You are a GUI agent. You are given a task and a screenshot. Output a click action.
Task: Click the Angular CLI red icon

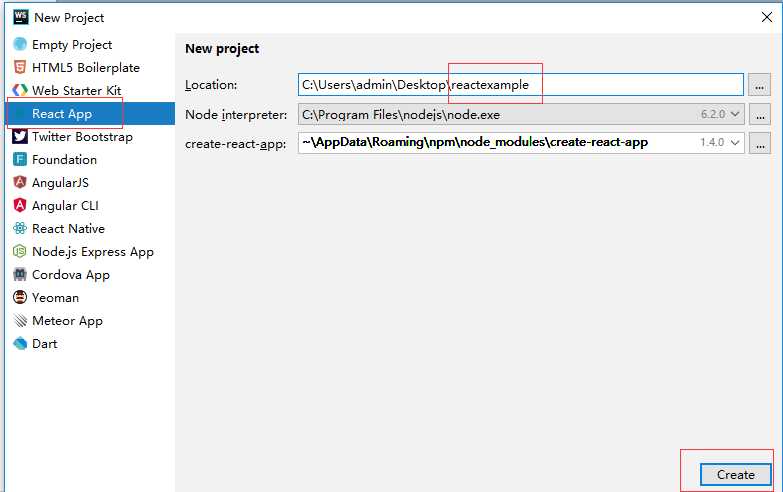pyautogui.click(x=20, y=205)
